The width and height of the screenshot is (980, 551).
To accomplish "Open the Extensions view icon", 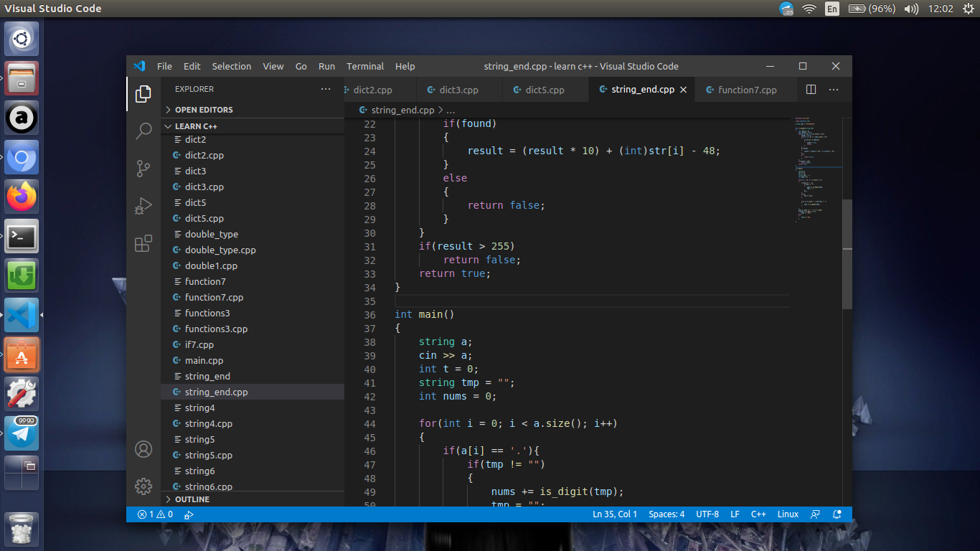I will 143,243.
